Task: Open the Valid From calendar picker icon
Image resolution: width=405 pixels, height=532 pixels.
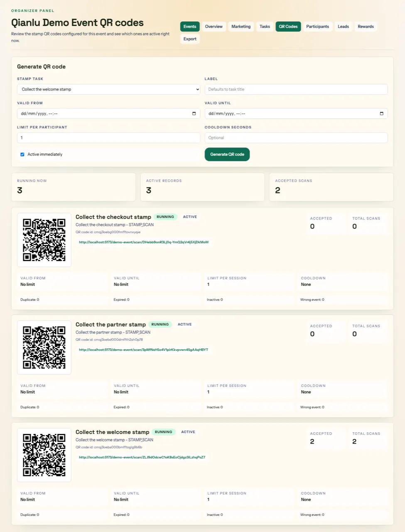Action: coord(194,113)
